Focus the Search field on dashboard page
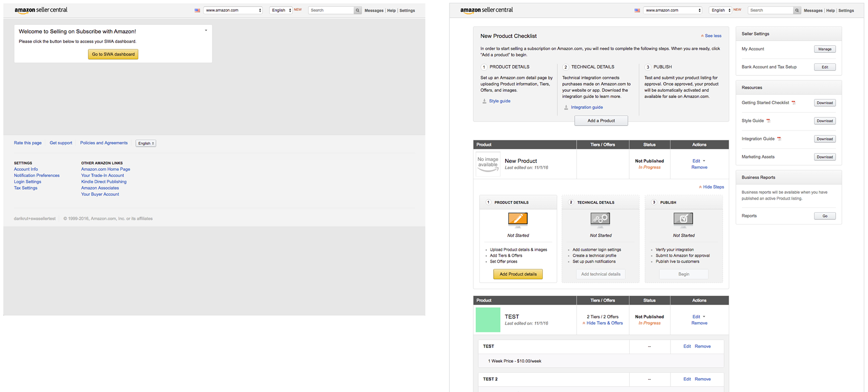The image size is (868, 392). (771, 10)
